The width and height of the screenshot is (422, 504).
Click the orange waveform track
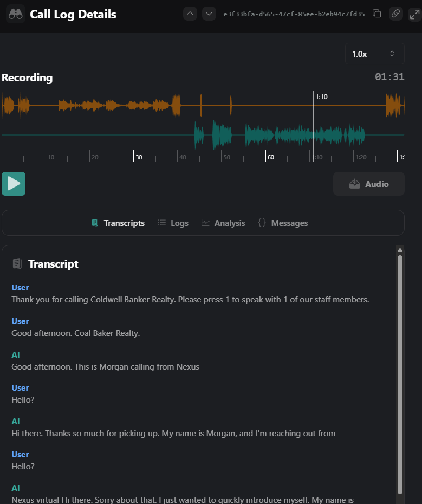click(203, 105)
